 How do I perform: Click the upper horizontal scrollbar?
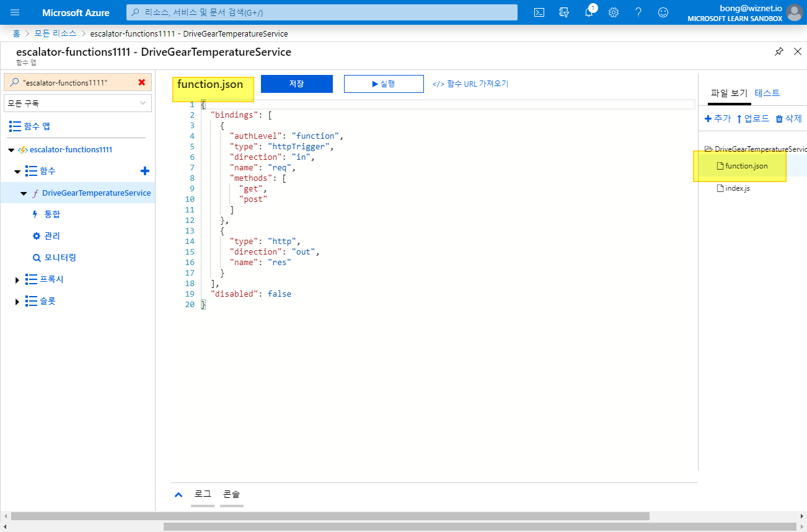click(330, 516)
